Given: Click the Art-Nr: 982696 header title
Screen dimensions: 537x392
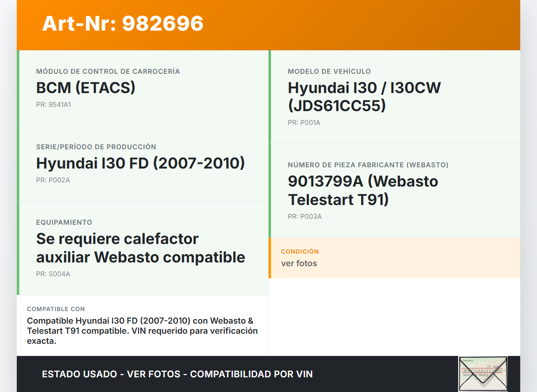Looking at the screenshot, I should coord(123,23).
